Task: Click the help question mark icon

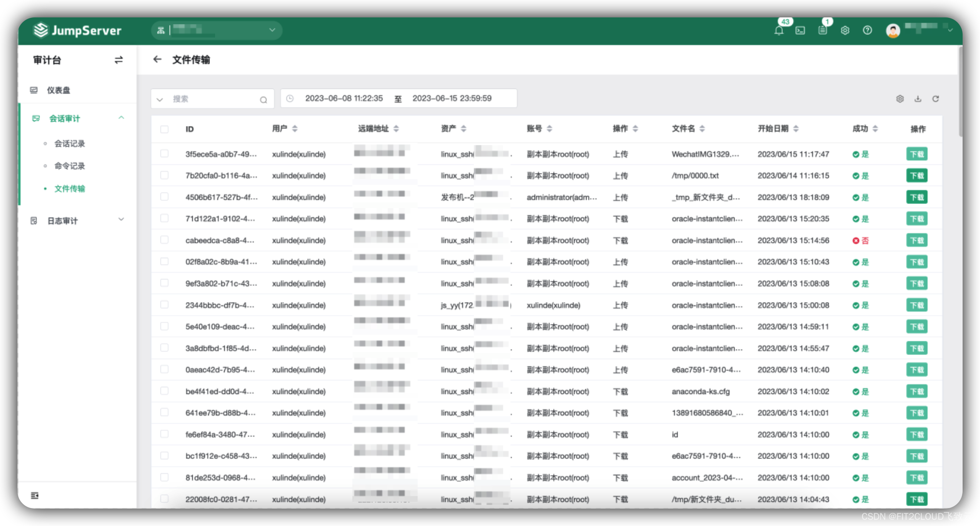Action: coord(867,30)
